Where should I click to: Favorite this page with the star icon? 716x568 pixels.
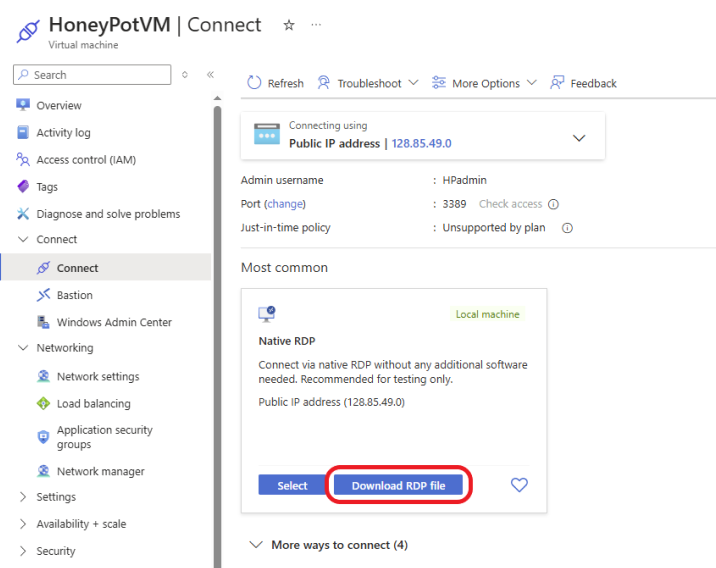289,25
